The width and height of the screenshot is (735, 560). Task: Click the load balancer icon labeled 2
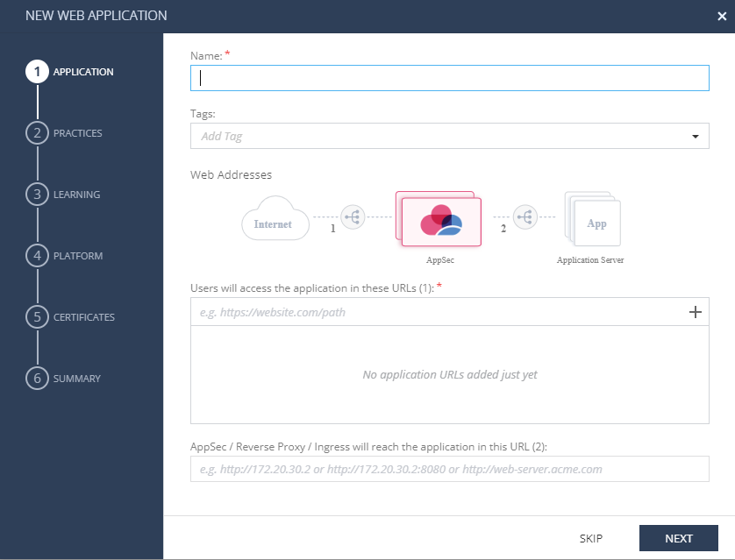click(x=525, y=216)
